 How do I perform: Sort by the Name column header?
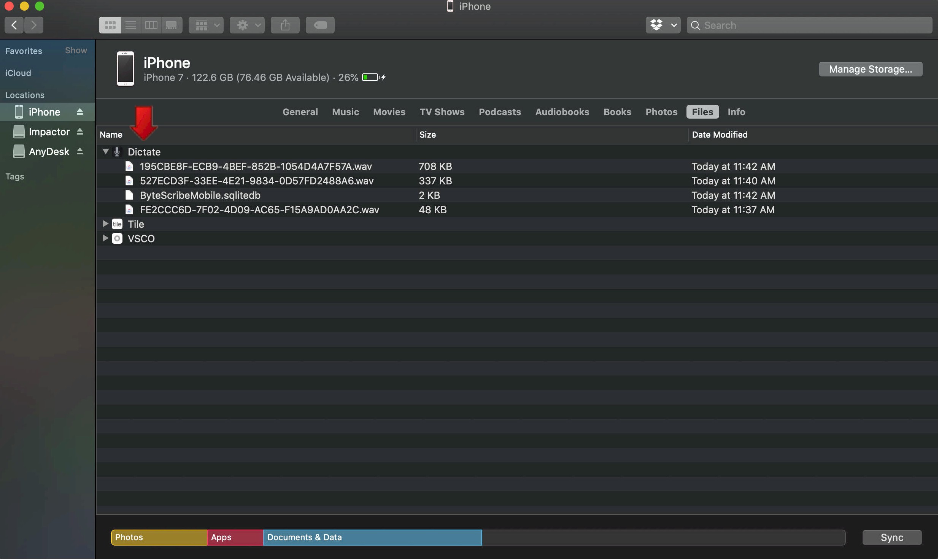[256, 135]
